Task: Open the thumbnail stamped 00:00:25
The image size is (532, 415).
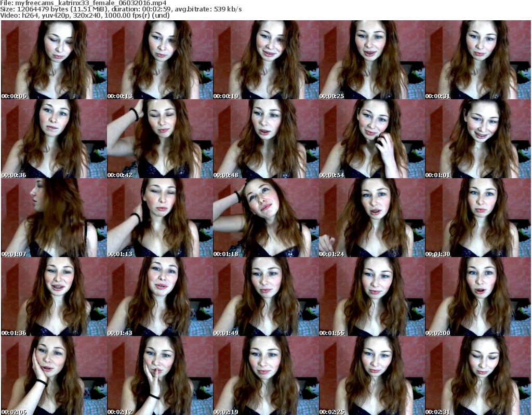Action: coord(371,60)
